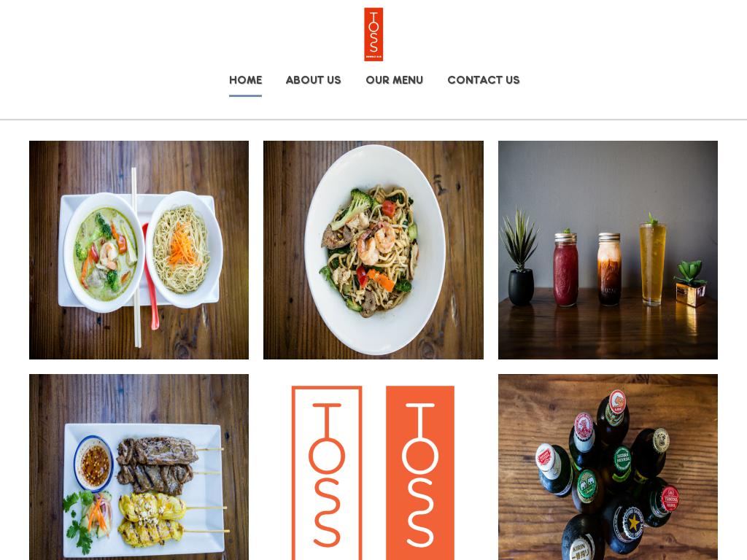Click the outlined TOSS logo graphic
Image resolution: width=747 pixels, height=560 pixels.
click(x=327, y=472)
